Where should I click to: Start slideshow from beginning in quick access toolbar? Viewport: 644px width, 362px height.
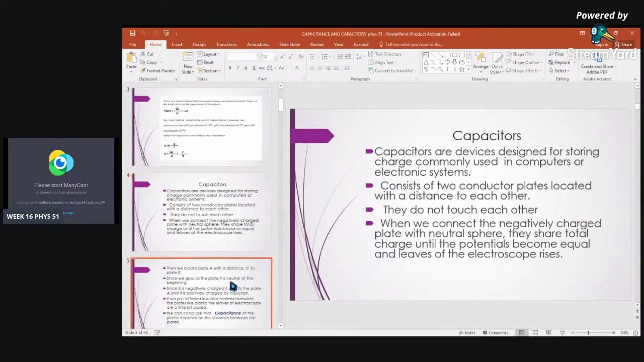tap(167, 34)
